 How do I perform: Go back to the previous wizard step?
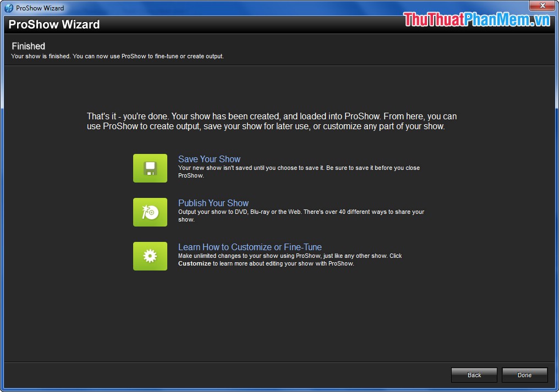click(474, 375)
